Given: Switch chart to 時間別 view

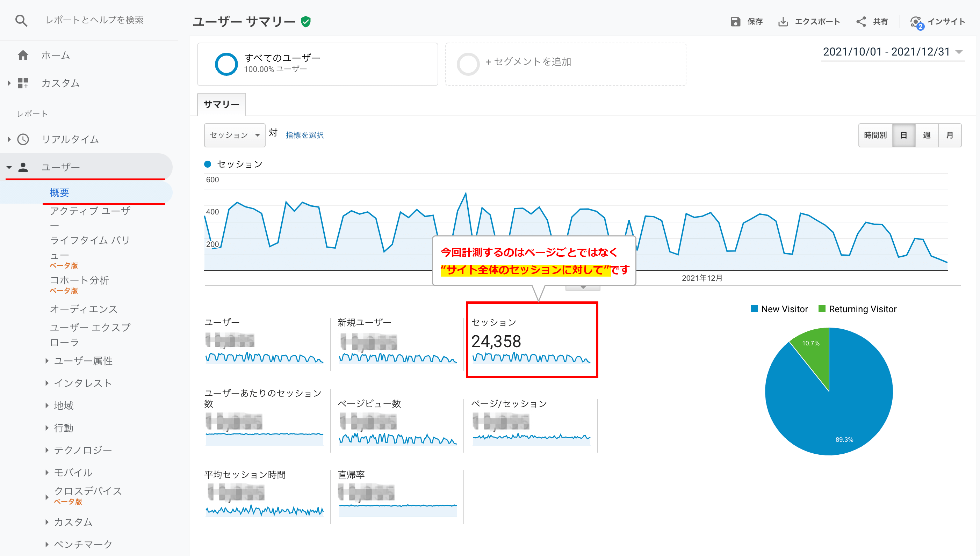Looking at the screenshot, I should (x=875, y=135).
